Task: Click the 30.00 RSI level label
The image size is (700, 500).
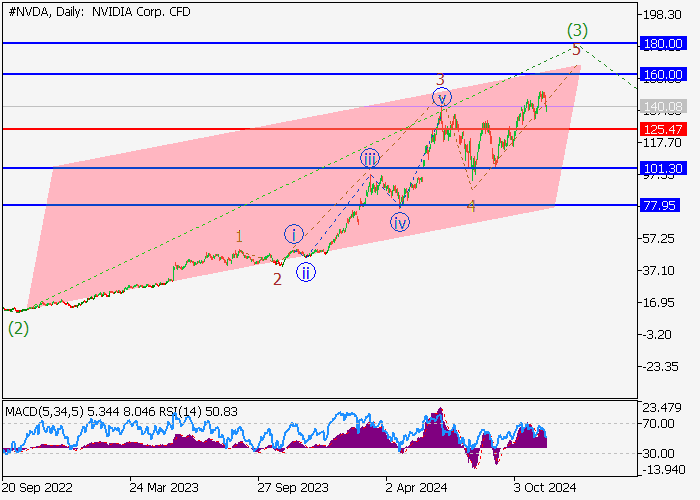Action: tap(658, 454)
